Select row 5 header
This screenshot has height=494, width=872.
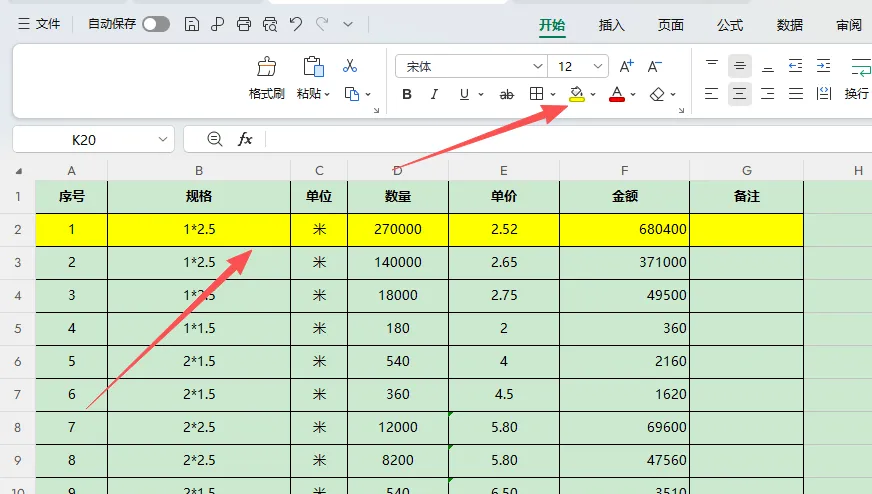tap(18, 328)
